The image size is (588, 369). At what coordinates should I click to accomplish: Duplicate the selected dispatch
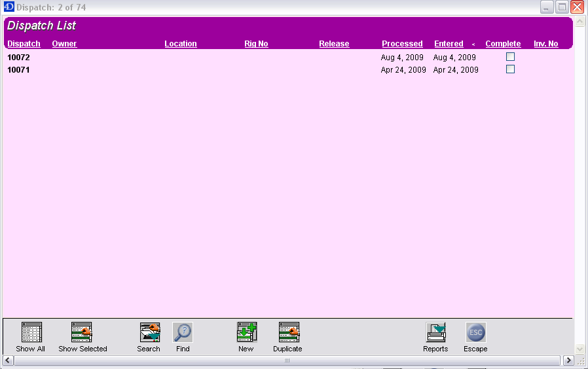click(x=288, y=332)
